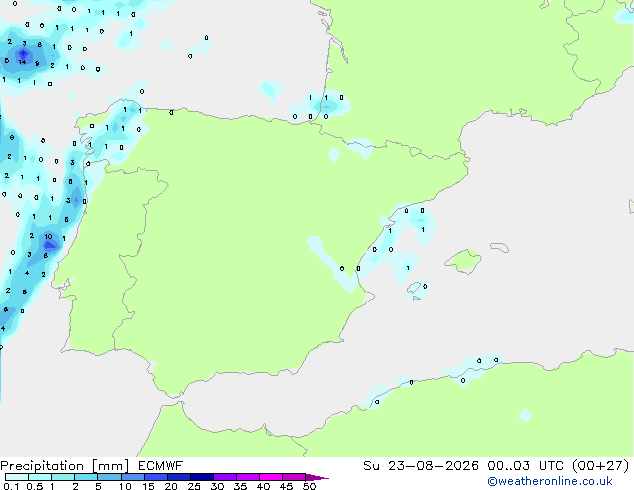Click the 10 mm rainfall value off Portugal
Viewport: 634px width, 490px height.
coord(49,237)
